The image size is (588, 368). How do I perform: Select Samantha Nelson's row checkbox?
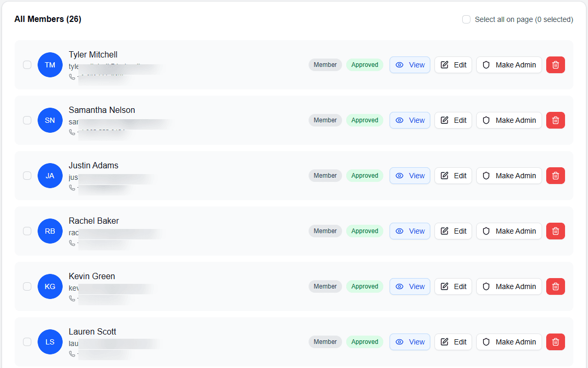[x=27, y=120]
